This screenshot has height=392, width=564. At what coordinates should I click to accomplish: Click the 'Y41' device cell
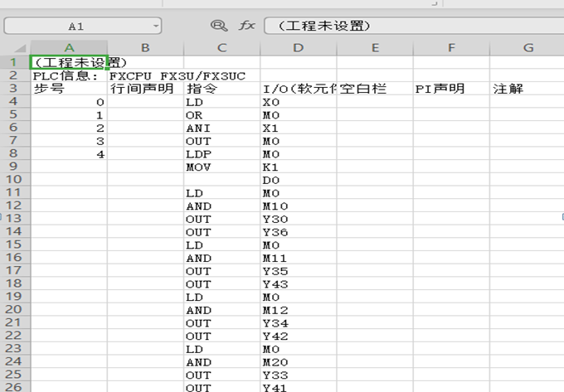(x=299, y=387)
